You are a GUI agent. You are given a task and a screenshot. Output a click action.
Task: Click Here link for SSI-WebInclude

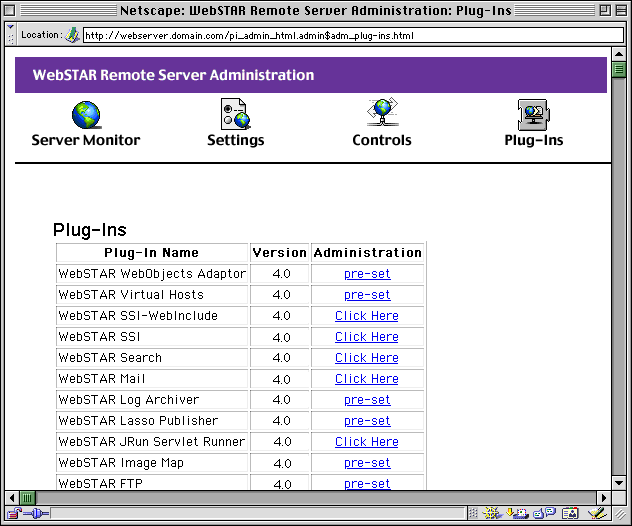point(367,316)
